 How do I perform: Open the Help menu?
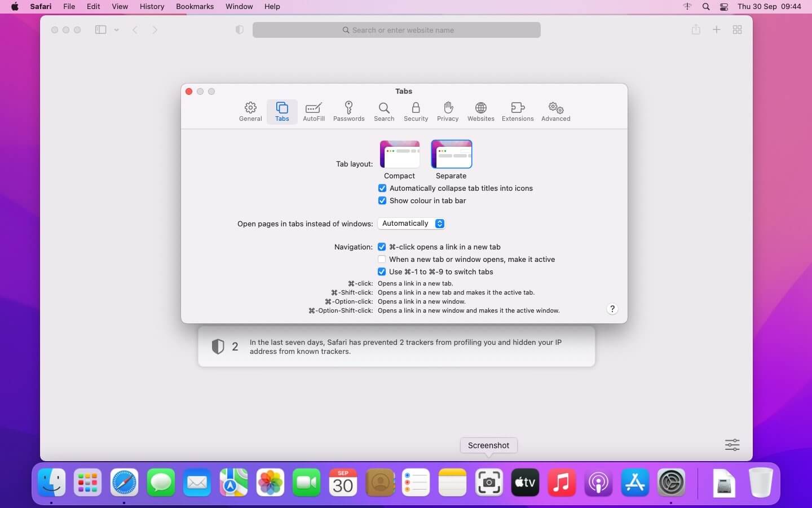(x=272, y=7)
